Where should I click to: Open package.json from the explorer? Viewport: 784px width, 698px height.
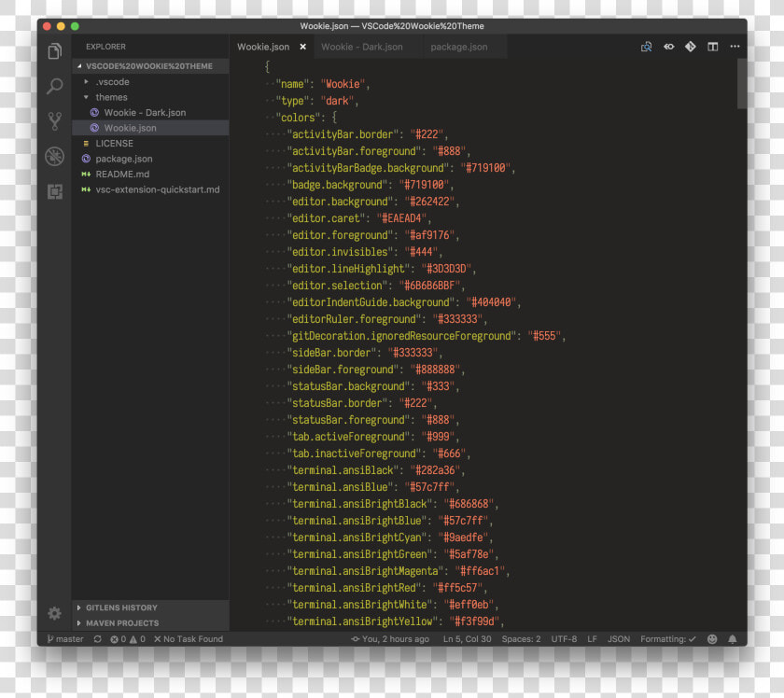[150, 159]
